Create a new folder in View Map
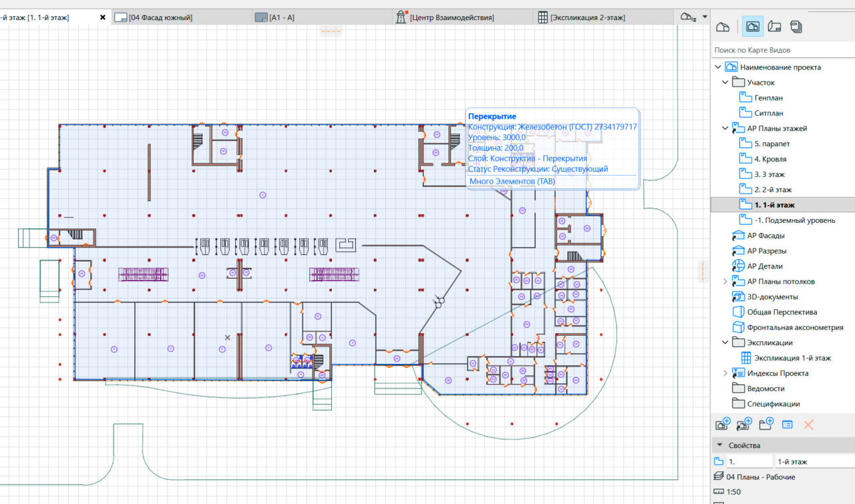The image size is (855, 504). tap(766, 424)
